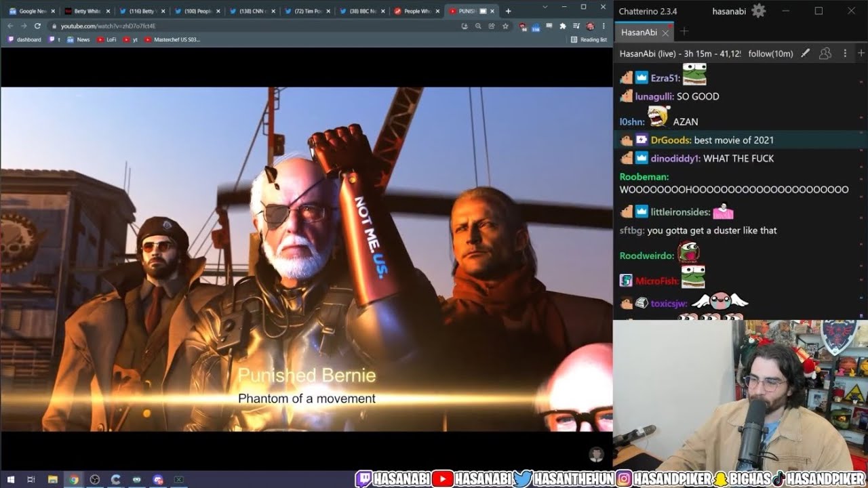Add a new split in Chatterino
Viewport: 868px width, 488px height.
861,54
